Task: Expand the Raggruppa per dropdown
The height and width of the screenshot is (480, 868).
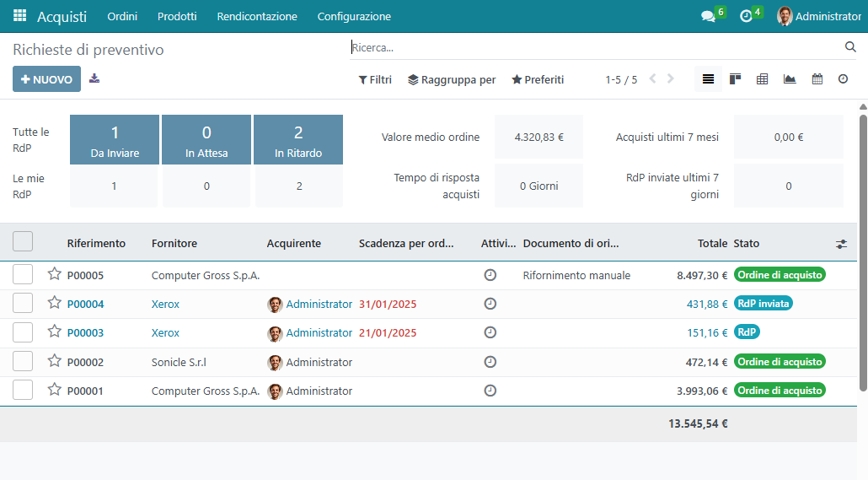Action: [x=452, y=80]
